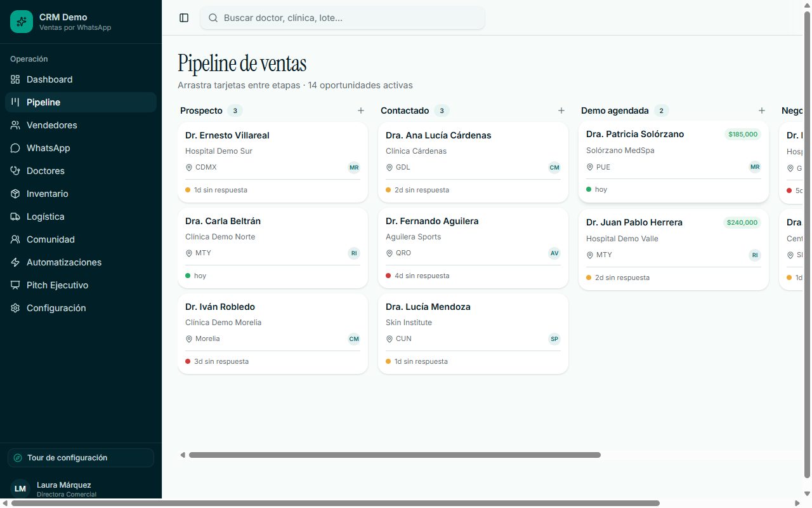
Task: Start the Tour de configuración
Action: click(x=81, y=458)
